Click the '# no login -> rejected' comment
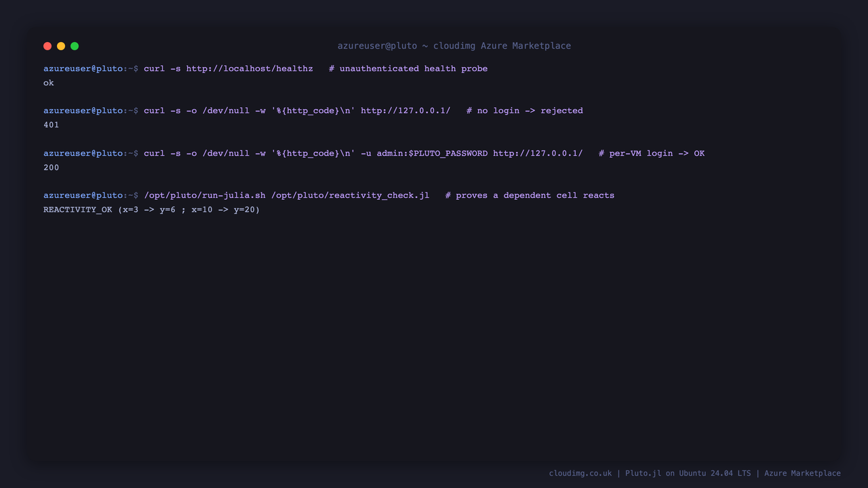This screenshot has width=868, height=488. pyautogui.click(x=525, y=110)
